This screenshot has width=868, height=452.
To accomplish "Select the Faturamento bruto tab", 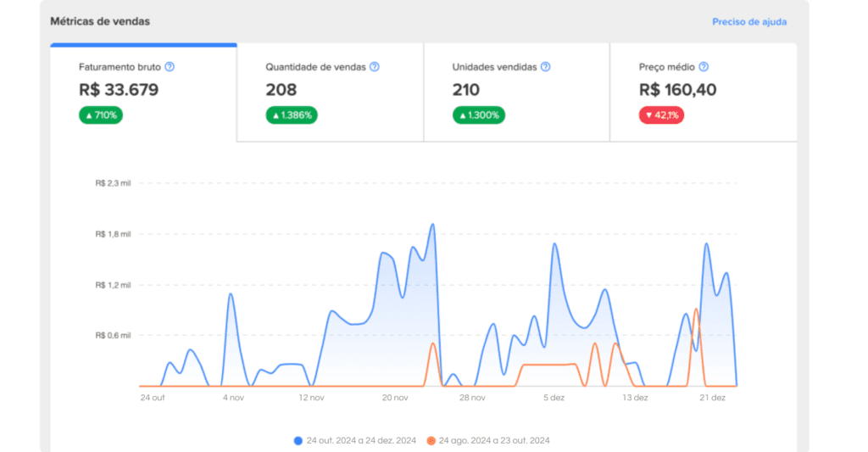I will [x=143, y=92].
